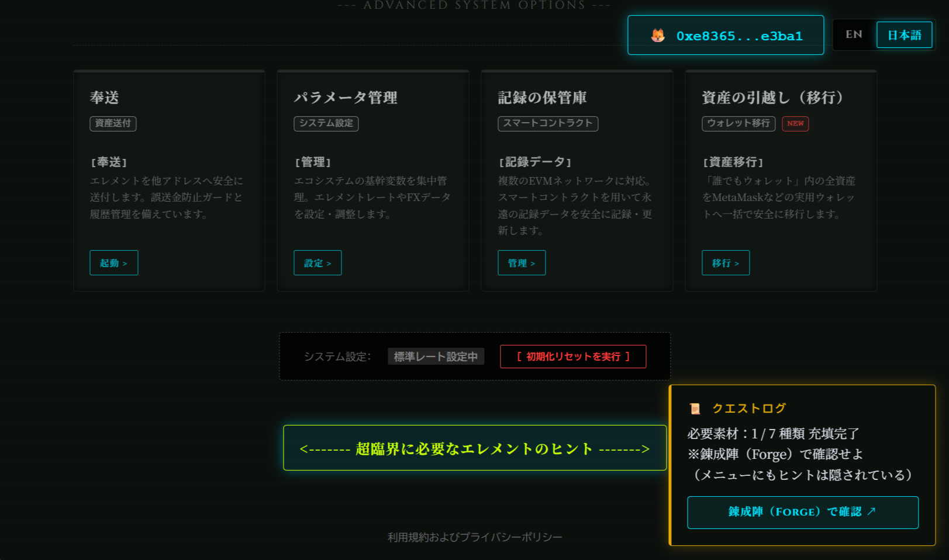
Task: Click the [資産移行] subheading
Action: [x=733, y=162]
